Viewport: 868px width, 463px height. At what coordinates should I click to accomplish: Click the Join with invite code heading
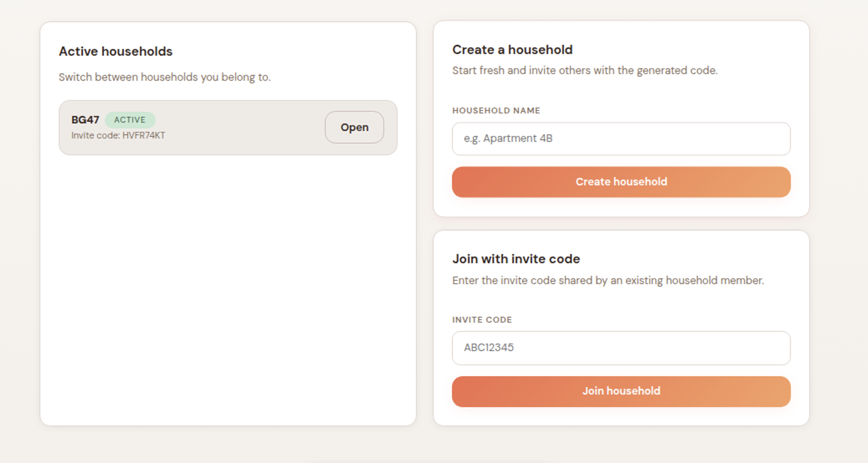pyautogui.click(x=516, y=259)
